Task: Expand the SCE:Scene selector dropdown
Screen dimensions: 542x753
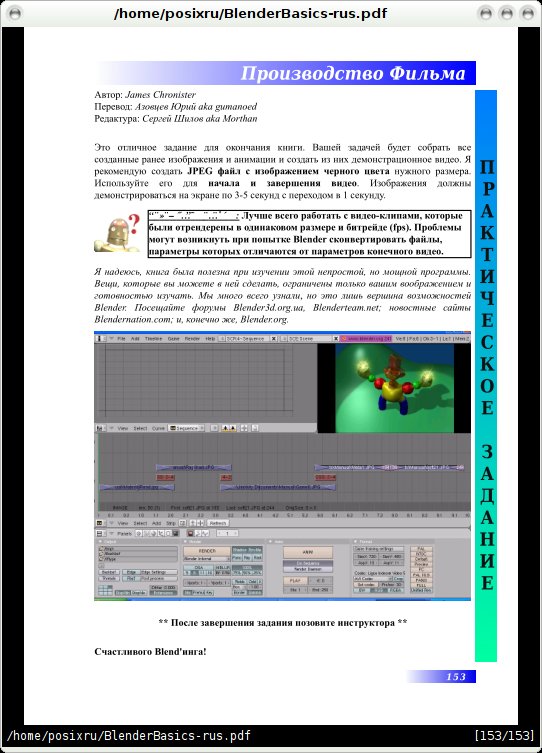Action: pos(307,339)
